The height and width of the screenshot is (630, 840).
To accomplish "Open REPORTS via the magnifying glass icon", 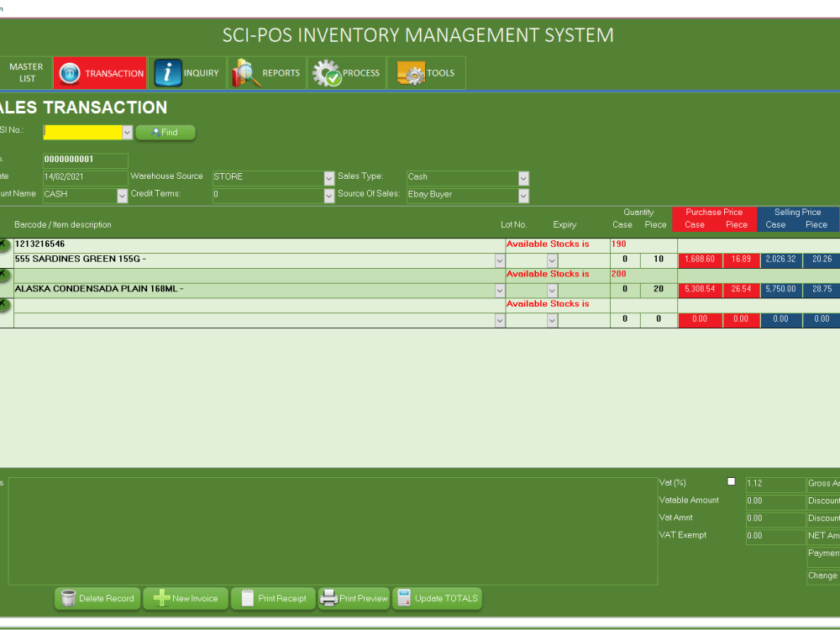I will pyautogui.click(x=243, y=72).
